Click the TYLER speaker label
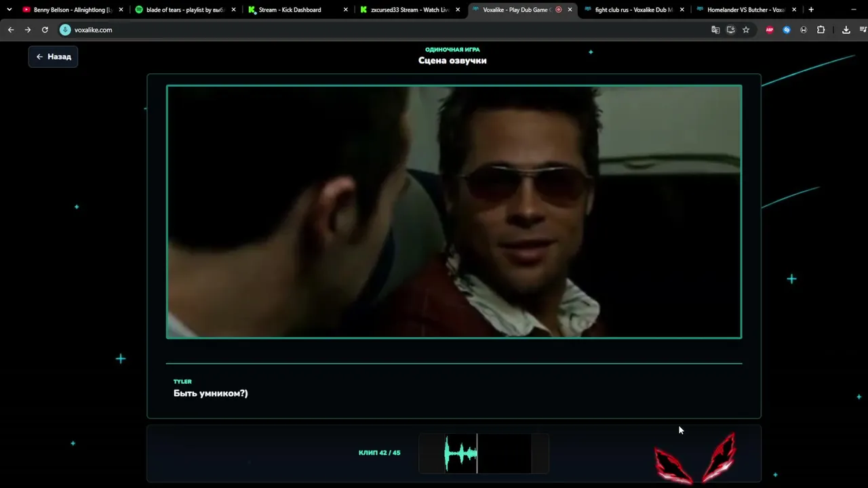Viewport: 868px width, 488px height. (x=182, y=382)
